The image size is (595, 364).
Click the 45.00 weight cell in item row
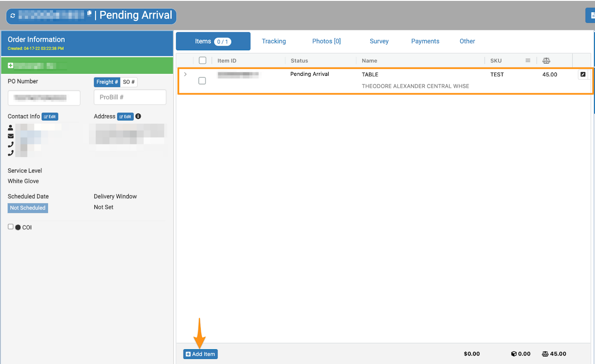[x=549, y=74]
